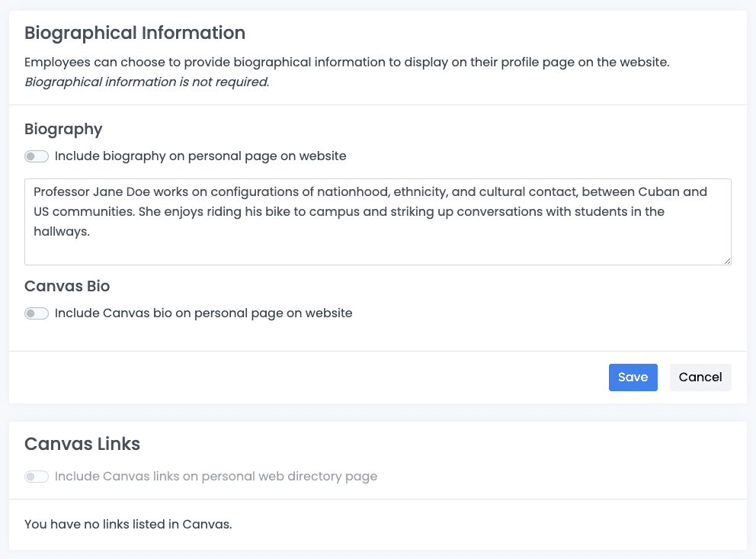Toggle the Include biography on personal page switch

pos(37,156)
